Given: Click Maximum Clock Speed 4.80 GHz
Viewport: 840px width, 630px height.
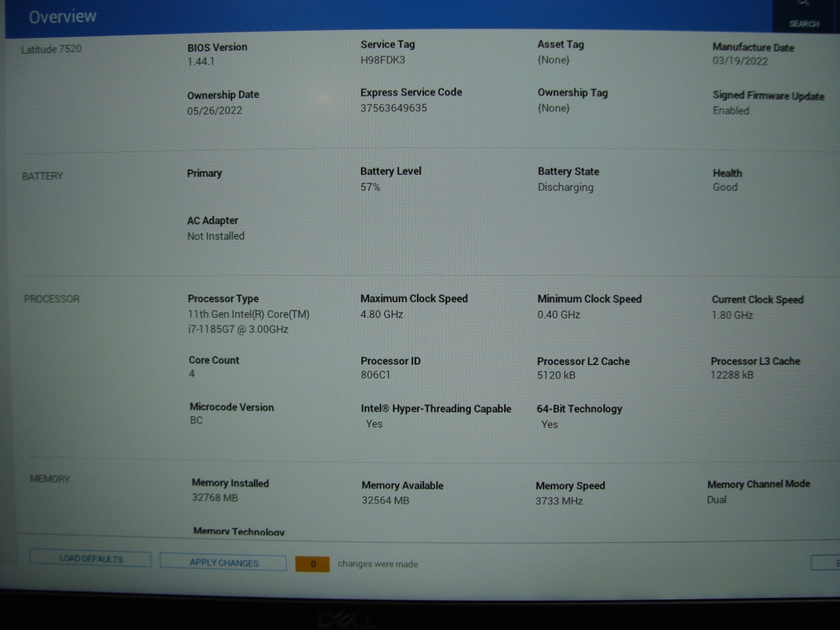Looking at the screenshot, I should point(382,314).
